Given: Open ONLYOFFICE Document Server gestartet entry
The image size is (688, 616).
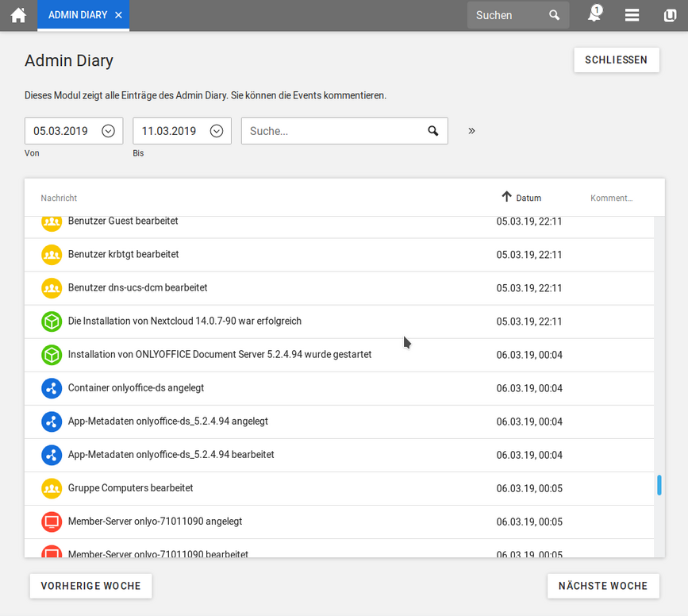Looking at the screenshot, I should pyautogui.click(x=220, y=354).
